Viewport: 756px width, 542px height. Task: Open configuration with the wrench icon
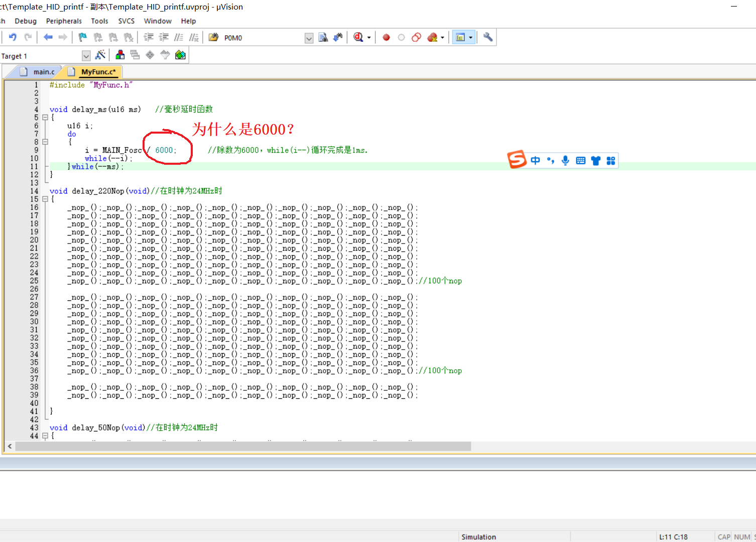[x=488, y=37]
